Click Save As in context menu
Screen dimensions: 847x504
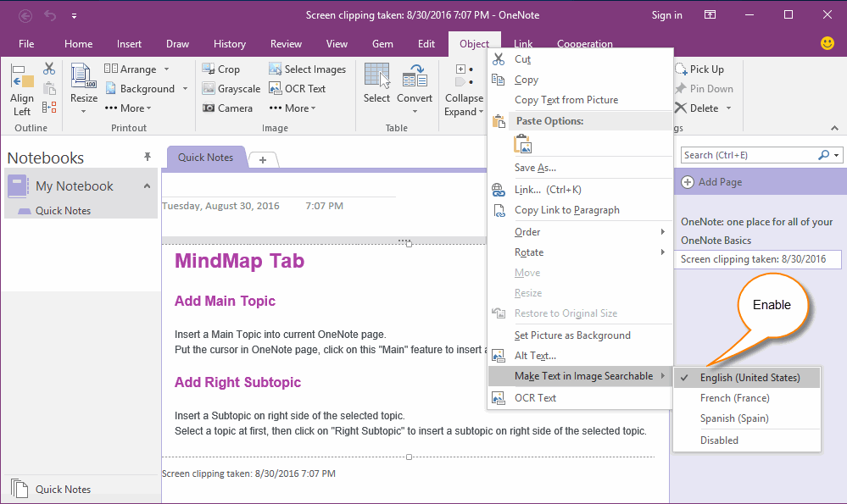(x=535, y=168)
